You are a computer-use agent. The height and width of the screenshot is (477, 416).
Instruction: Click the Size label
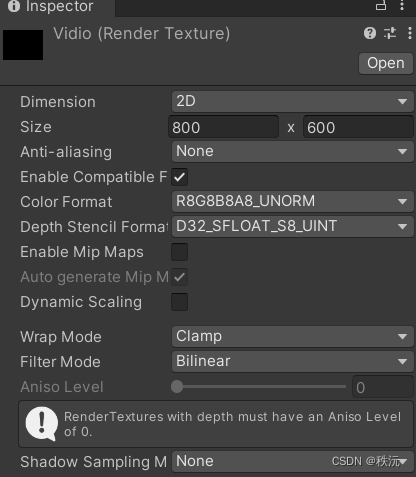[x=36, y=127]
